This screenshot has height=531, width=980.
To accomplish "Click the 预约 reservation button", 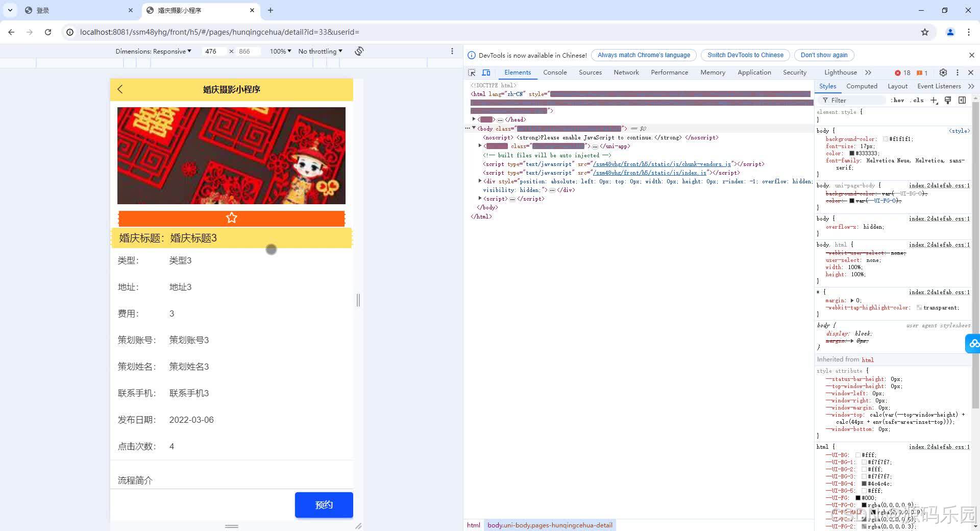I will click(x=324, y=504).
